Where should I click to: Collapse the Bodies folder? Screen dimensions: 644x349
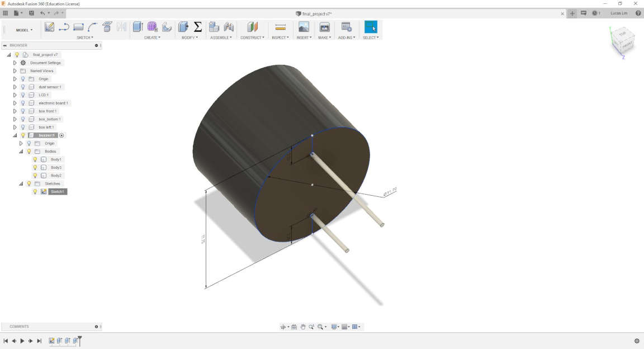[x=21, y=151]
